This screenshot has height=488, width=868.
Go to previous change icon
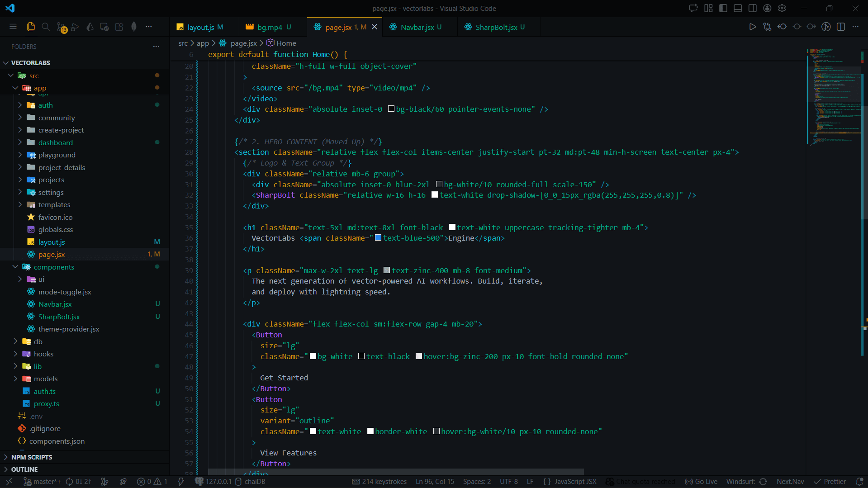coord(782,27)
